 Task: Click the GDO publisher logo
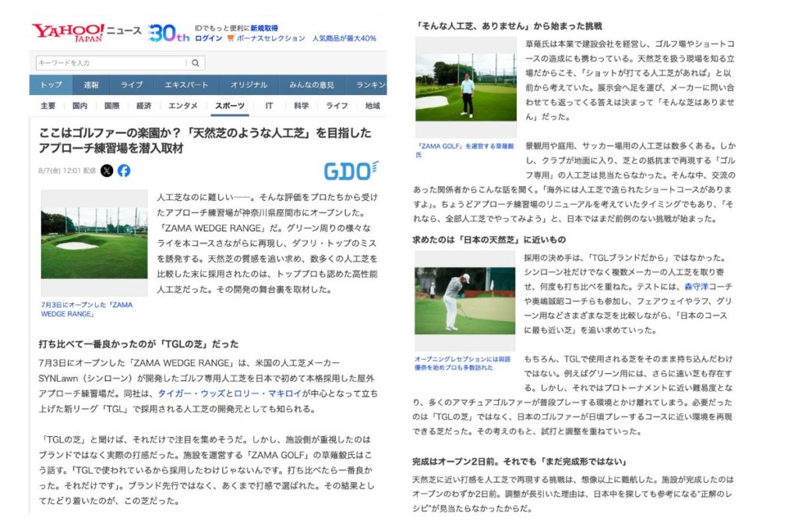coord(351,171)
